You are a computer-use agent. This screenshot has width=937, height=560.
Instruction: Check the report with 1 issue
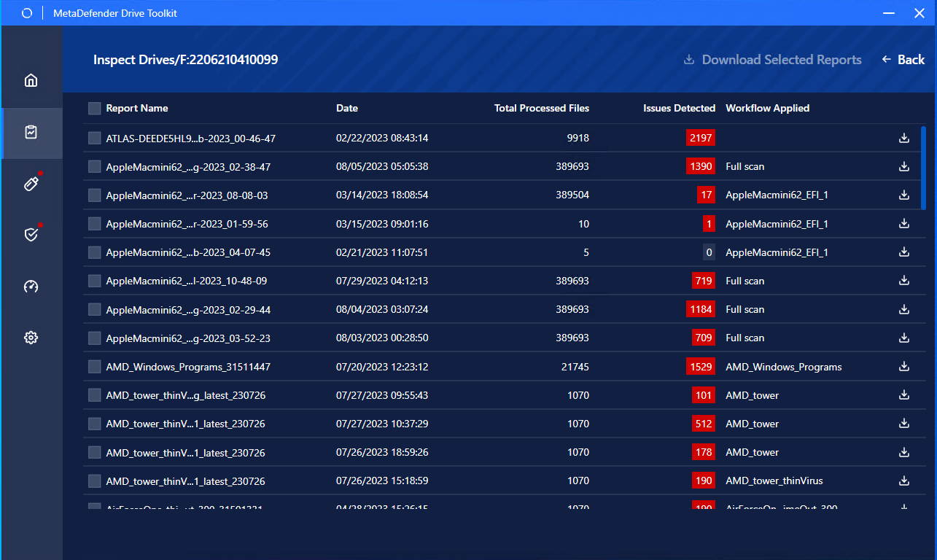(x=94, y=224)
